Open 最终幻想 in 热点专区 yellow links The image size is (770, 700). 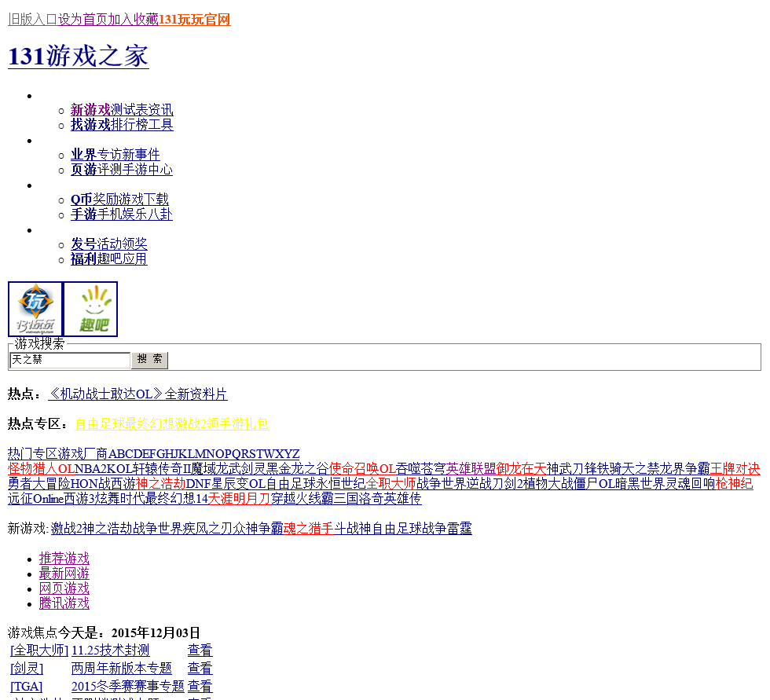point(150,424)
